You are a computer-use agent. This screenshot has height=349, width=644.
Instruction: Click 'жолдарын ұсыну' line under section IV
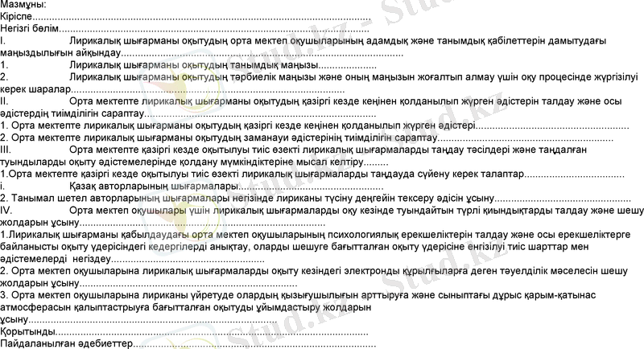pyautogui.click(x=163, y=222)
